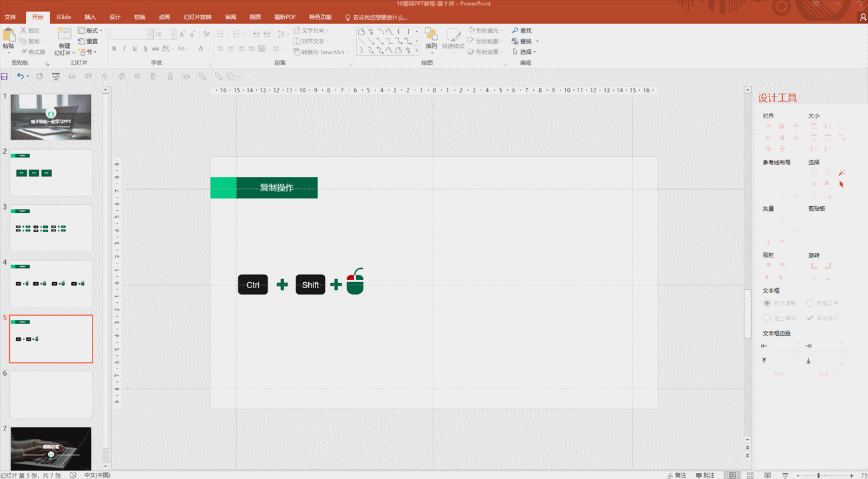Click the Reset (重置) slide icon

[83, 41]
